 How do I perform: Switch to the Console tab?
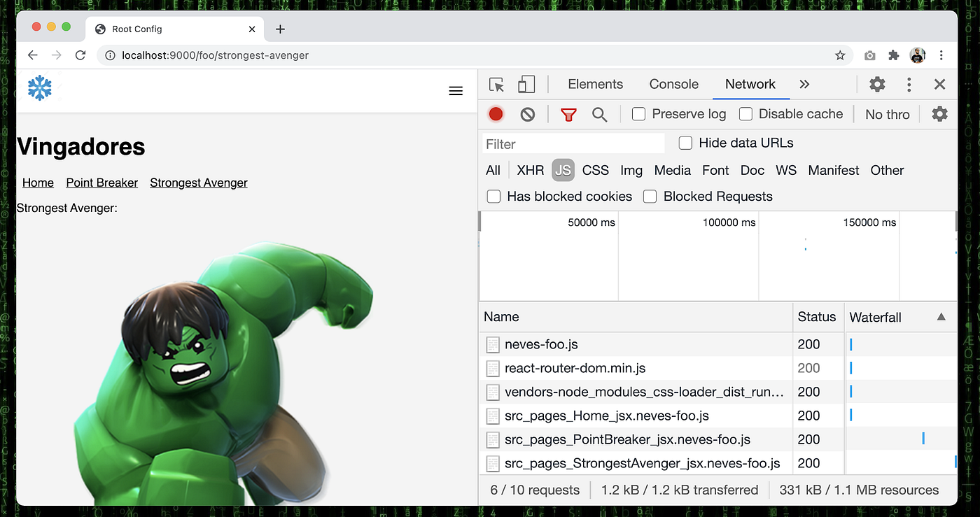pos(673,84)
